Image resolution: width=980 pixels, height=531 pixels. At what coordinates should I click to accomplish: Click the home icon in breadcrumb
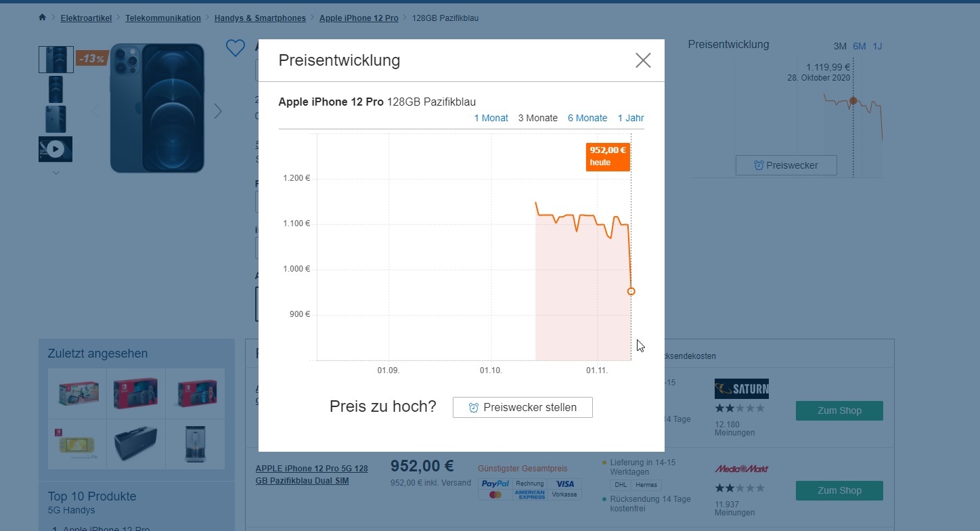(x=43, y=18)
